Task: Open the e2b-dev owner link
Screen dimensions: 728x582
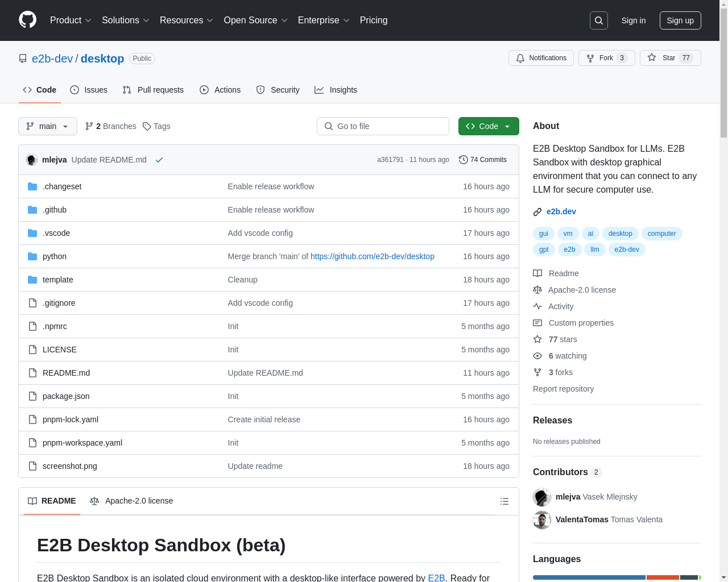Action: pyautogui.click(x=52, y=59)
